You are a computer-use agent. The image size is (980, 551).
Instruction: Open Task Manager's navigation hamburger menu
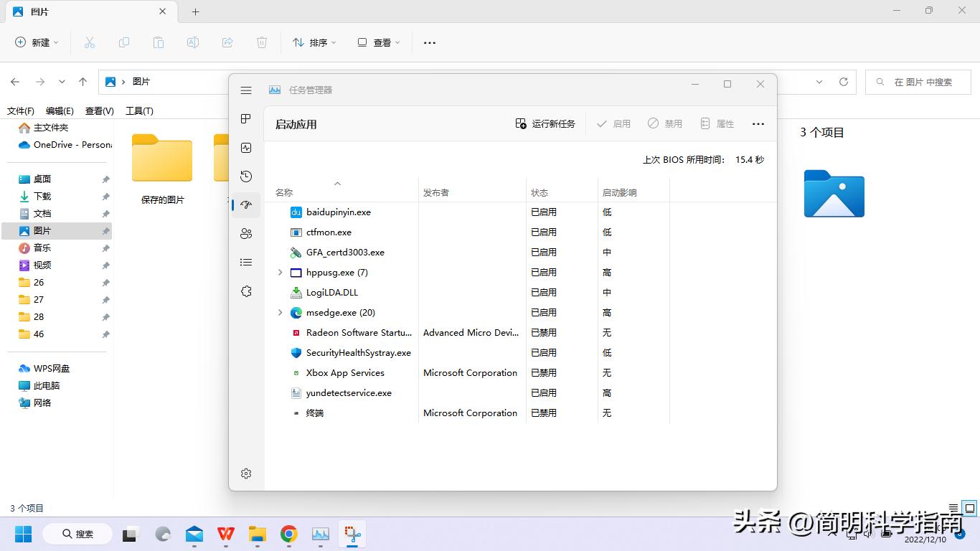246,90
